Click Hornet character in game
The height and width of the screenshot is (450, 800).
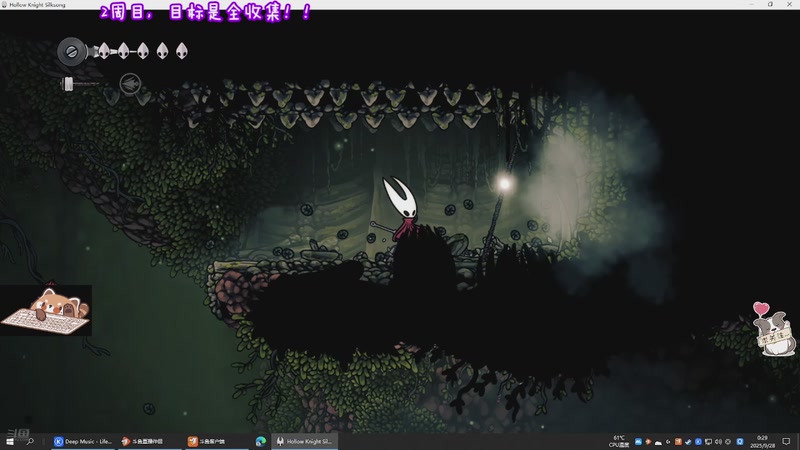point(401,208)
